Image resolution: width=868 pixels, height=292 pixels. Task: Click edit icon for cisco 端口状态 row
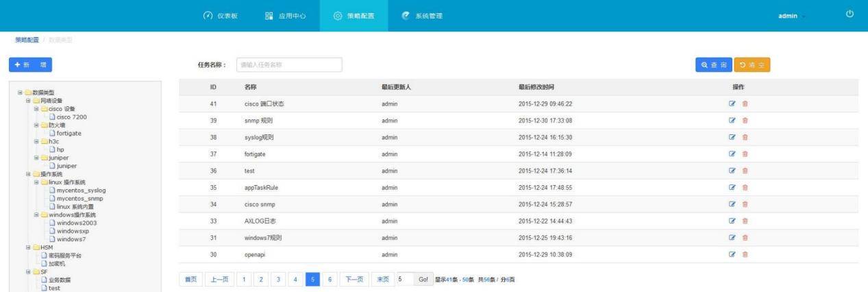pos(732,104)
